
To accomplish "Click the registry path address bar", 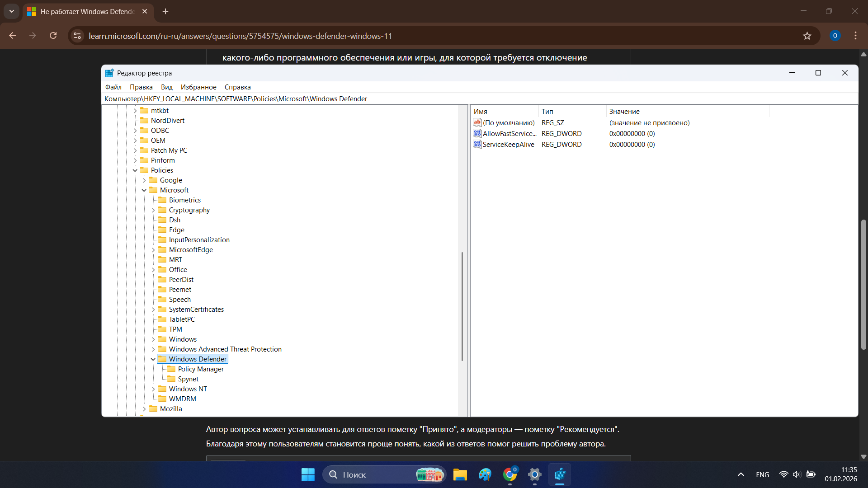I will tap(480, 99).
